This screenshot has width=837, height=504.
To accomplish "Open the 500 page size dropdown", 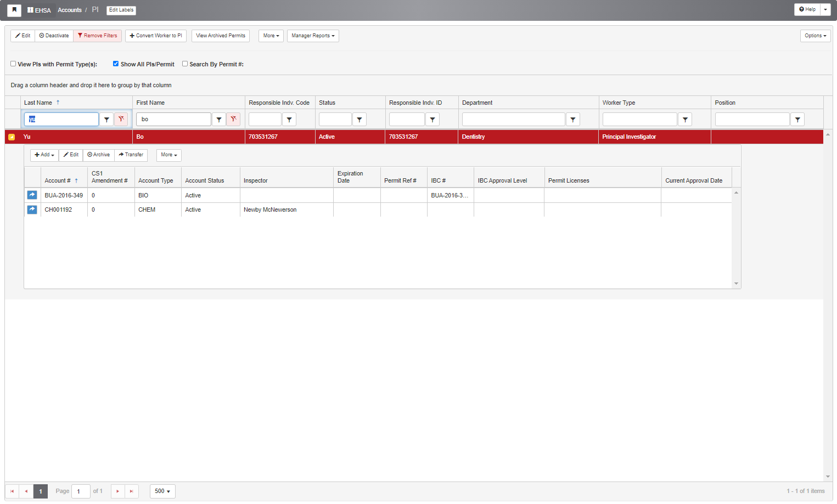I will coord(162,491).
